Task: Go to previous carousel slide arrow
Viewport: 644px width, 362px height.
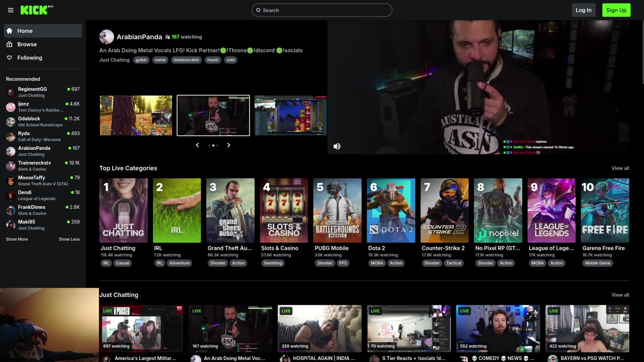Action: [x=197, y=145]
